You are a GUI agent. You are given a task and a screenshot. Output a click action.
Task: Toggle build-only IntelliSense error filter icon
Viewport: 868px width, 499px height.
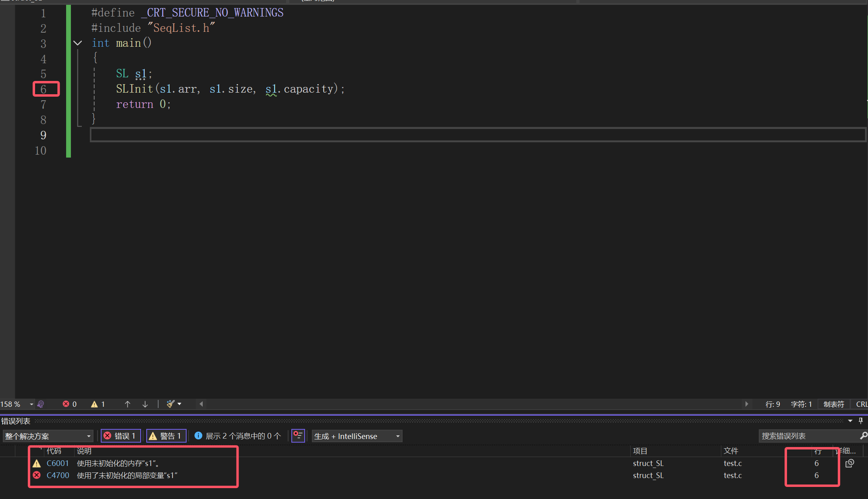[298, 436]
